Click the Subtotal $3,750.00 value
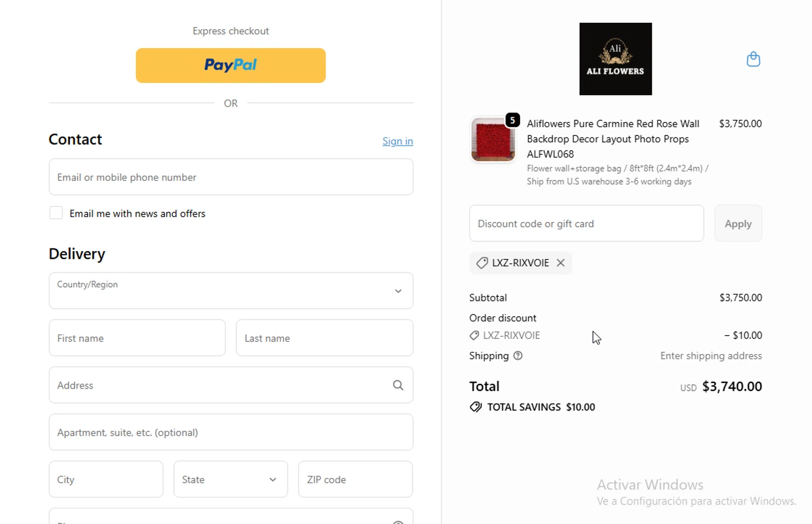This screenshot has width=812, height=524. [741, 298]
